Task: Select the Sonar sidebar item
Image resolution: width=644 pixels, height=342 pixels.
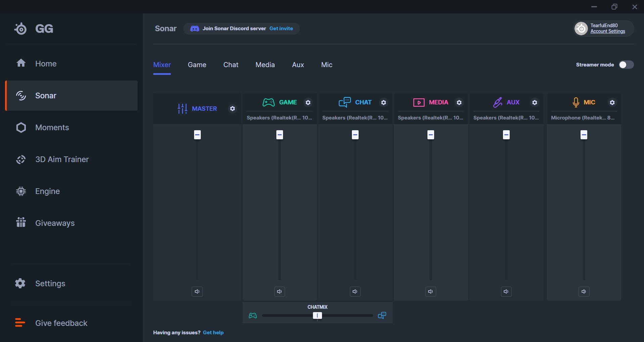Action: (71, 96)
